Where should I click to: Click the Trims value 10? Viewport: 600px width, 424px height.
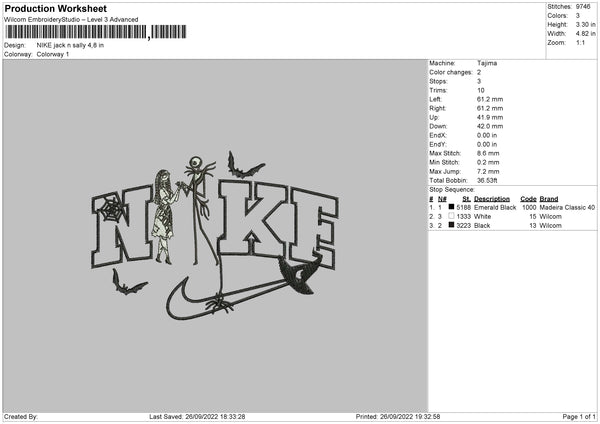pos(481,90)
